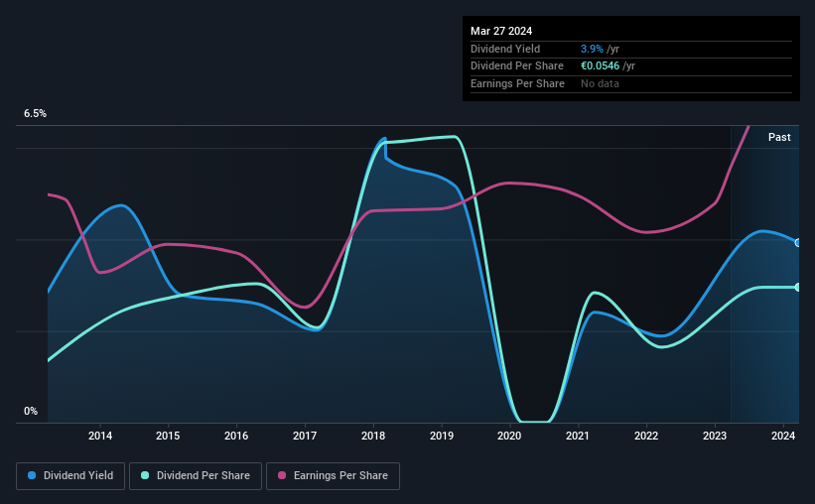815x504 pixels.
Task: Click the 2021 x-axis label
Action: point(578,436)
